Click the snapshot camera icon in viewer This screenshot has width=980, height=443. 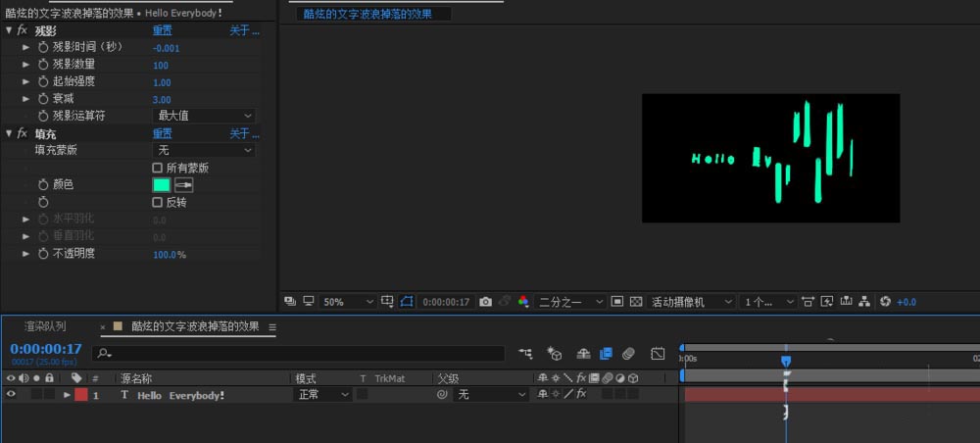(485, 302)
